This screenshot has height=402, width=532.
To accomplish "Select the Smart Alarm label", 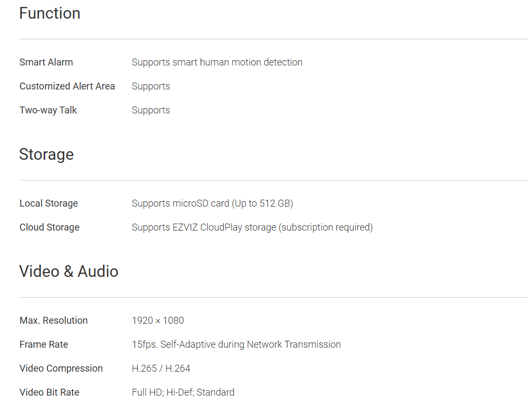I will 46,62.
